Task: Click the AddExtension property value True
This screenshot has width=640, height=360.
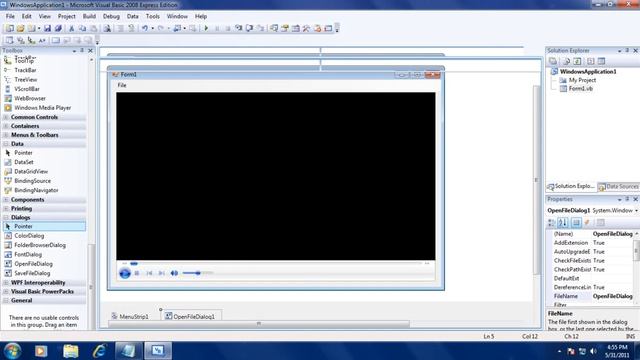Action: point(612,243)
